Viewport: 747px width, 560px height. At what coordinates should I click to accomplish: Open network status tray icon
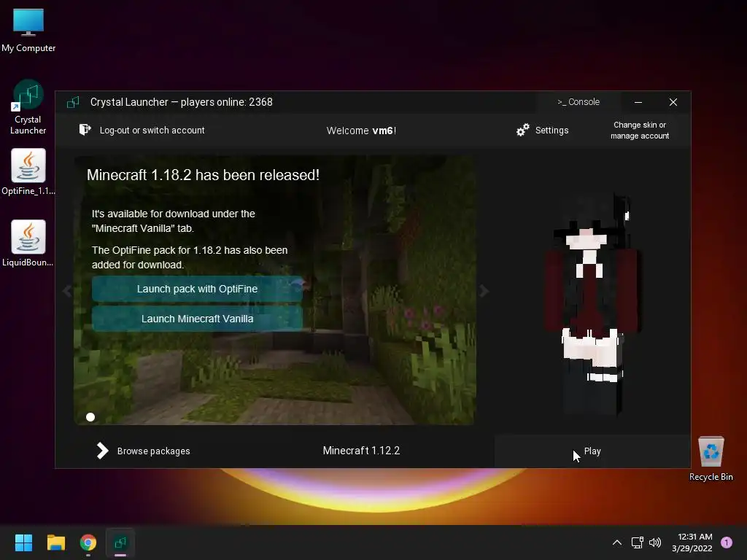click(x=637, y=542)
